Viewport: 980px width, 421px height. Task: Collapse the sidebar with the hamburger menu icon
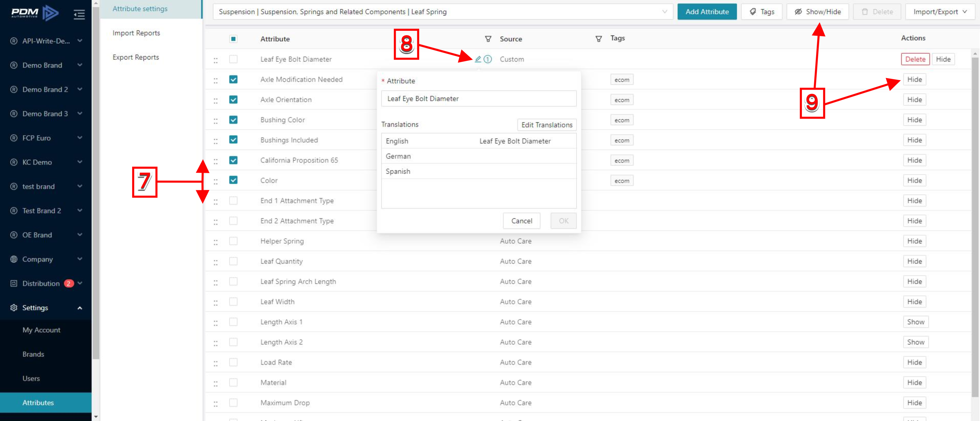click(79, 14)
